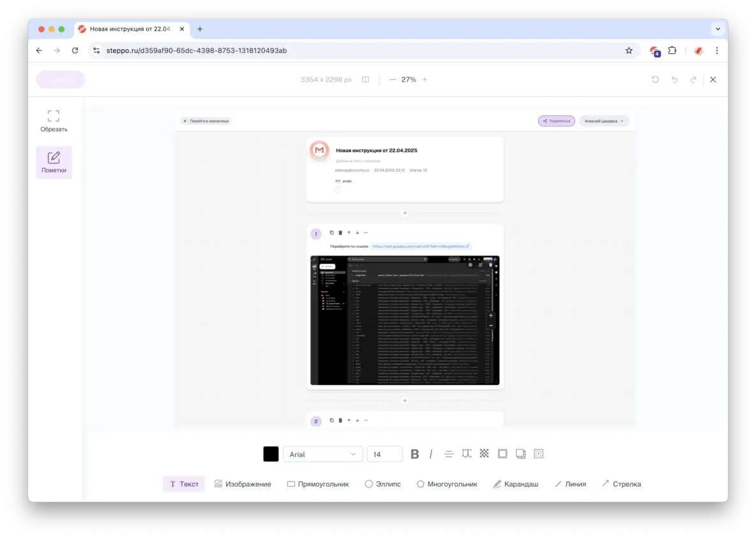Open the Алексей Цицерка account dropdown
The width and height of the screenshot is (756, 539).
coord(603,120)
